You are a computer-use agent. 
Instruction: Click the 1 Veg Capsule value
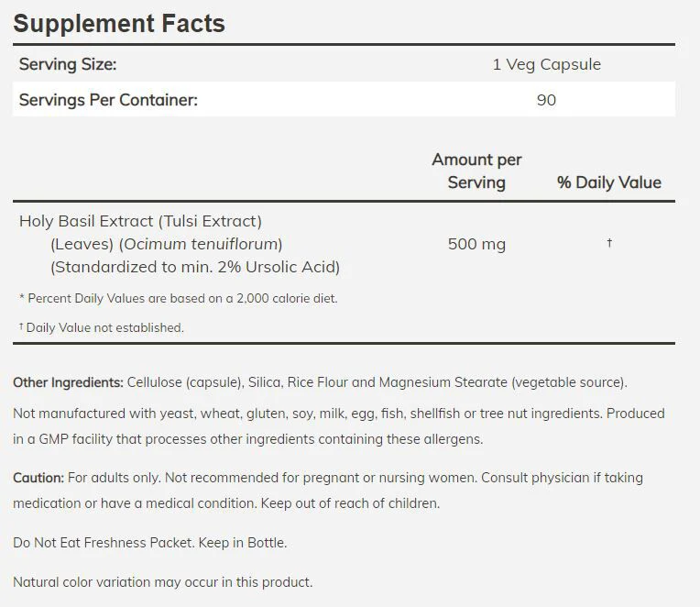click(x=546, y=64)
